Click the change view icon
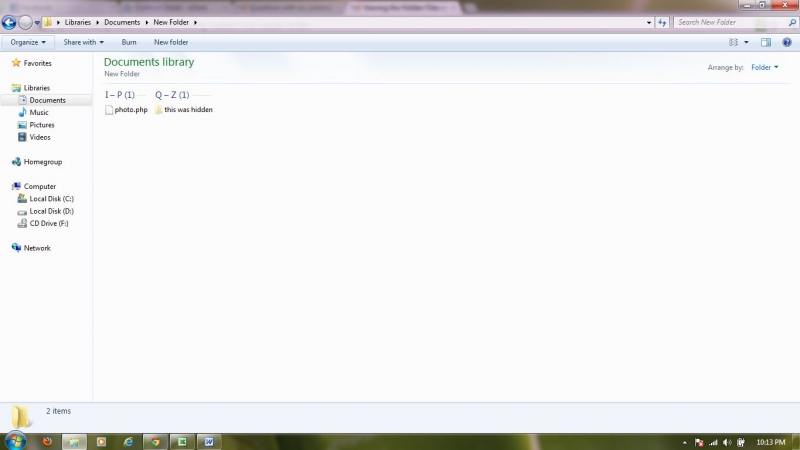The height and width of the screenshot is (450, 800). pos(734,42)
